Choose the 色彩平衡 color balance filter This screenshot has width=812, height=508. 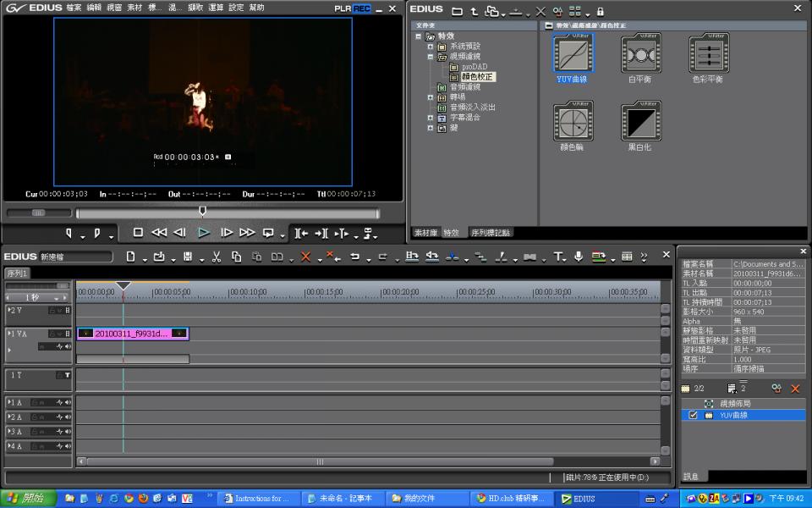(x=708, y=53)
